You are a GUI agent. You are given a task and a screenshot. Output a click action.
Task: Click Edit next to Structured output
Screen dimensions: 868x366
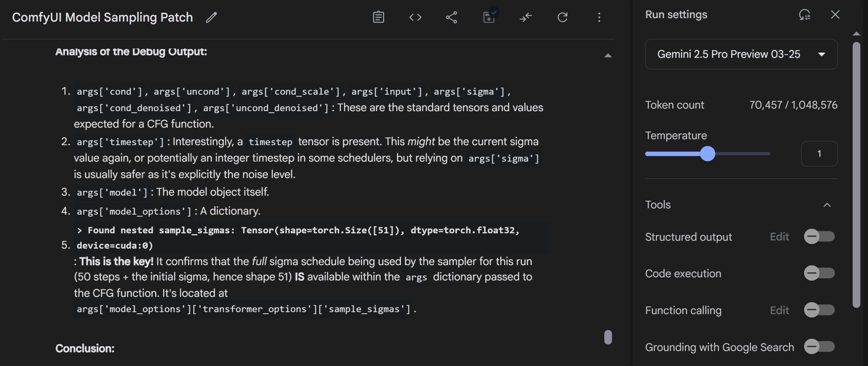[x=779, y=237]
